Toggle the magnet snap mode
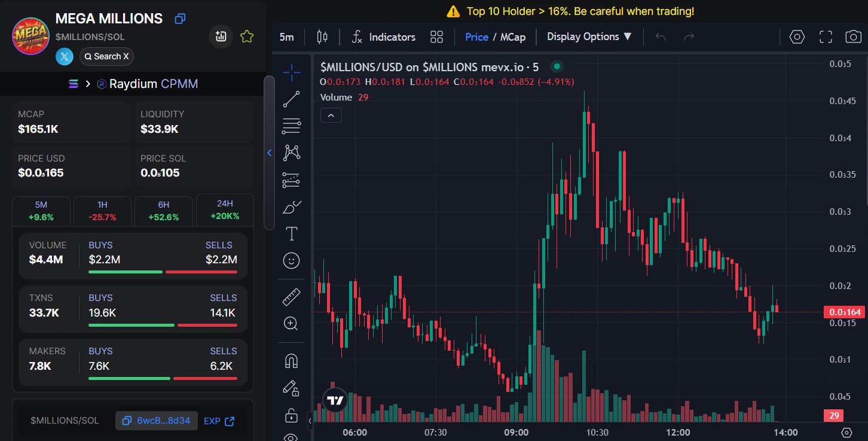The height and width of the screenshot is (441, 868). point(291,361)
